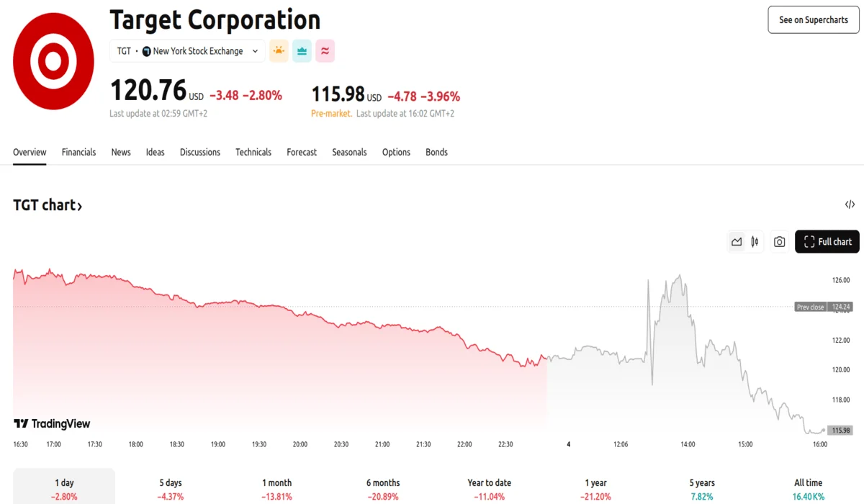The image size is (864, 504).
Task: Switch to the Financials tab
Action: 78,153
